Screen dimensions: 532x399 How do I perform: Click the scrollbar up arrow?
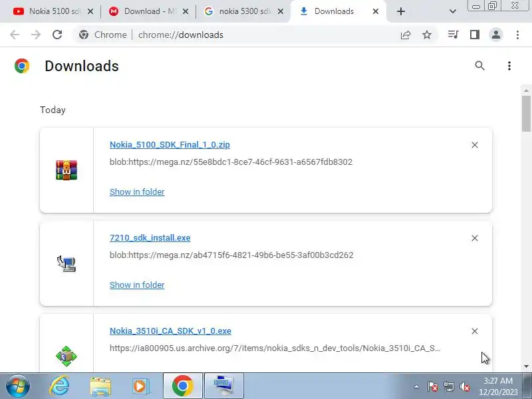[526, 90]
